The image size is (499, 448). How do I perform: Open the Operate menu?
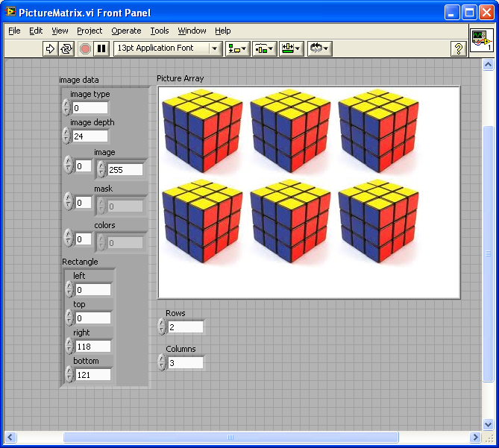click(x=126, y=31)
